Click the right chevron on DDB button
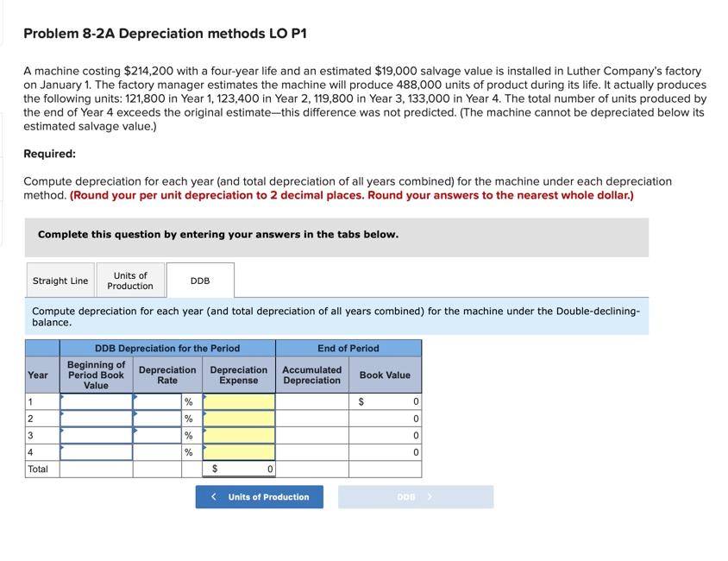Image resolution: width=728 pixels, height=561 pixels. tap(430, 496)
